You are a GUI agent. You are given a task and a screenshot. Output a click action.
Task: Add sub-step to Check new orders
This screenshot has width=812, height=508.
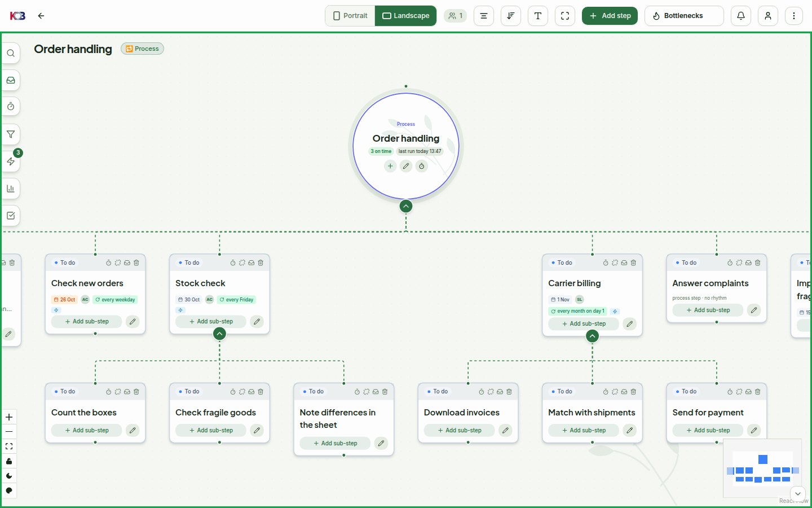pyautogui.click(x=87, y=322)
